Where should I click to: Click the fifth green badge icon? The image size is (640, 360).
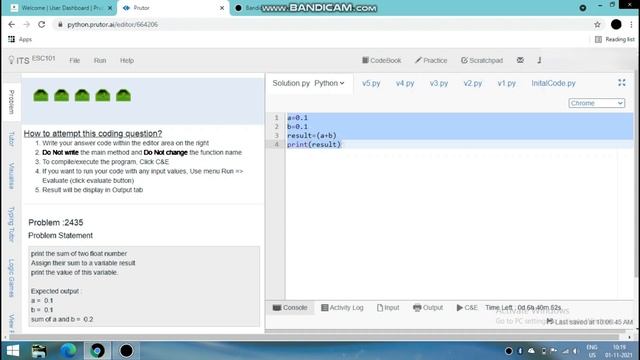tap(123, 95)
